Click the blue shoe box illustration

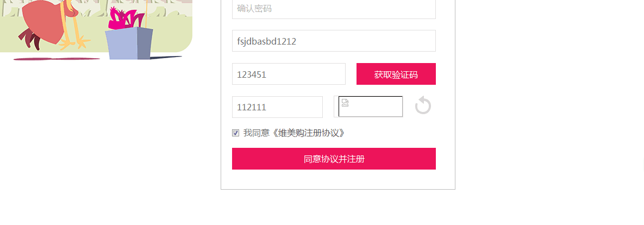[x=129, y=43]
